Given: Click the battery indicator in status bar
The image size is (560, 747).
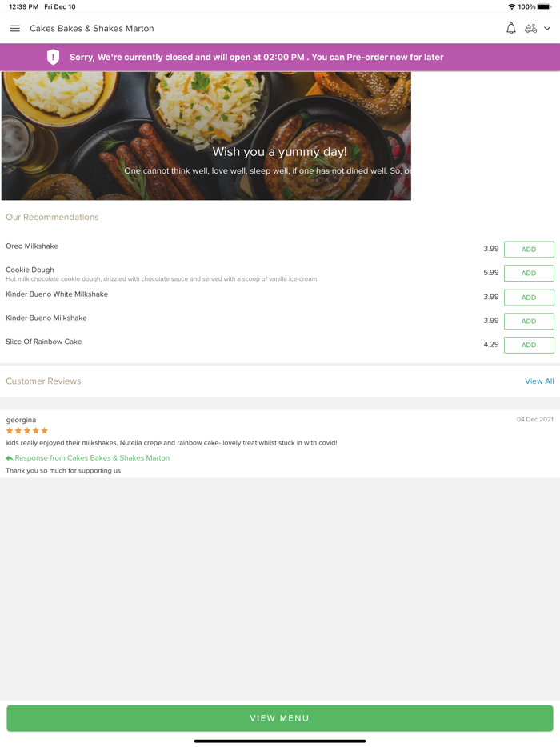Looking at the screenshot, I should click(546, 5).
